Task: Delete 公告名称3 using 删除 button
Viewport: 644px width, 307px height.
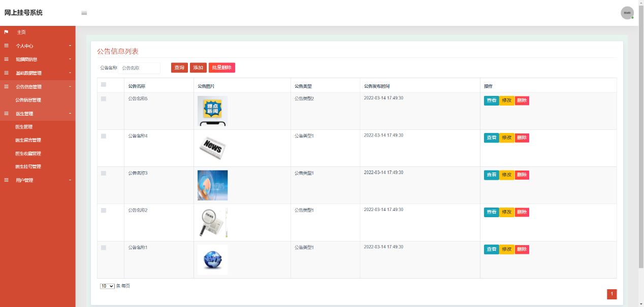Action: [x=522, y=175]
